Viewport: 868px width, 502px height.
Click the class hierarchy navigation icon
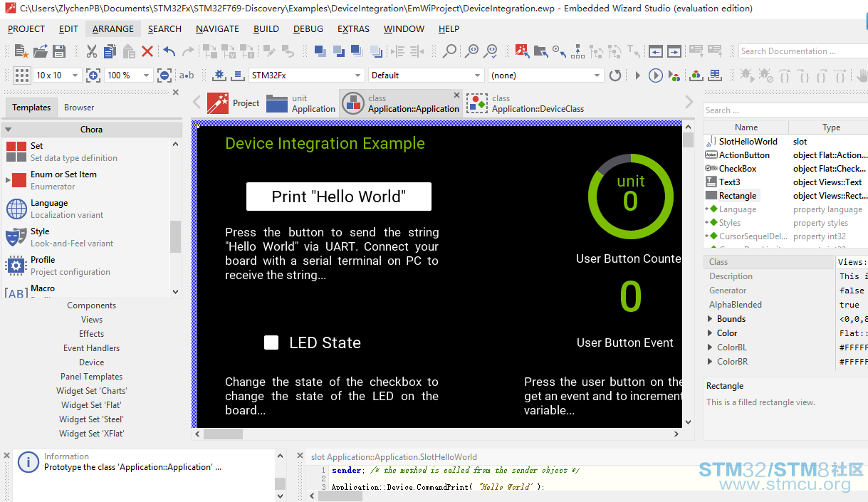click(x=577, y=51)
